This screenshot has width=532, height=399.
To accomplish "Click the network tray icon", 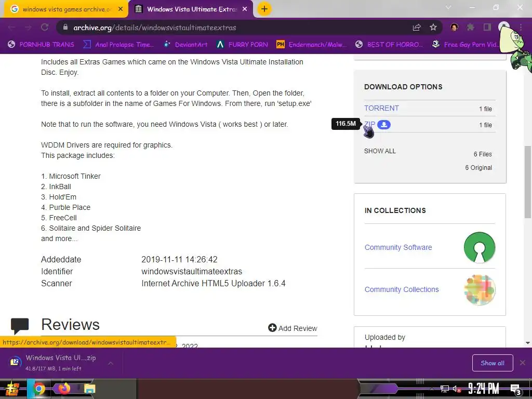I will [445, 389].
